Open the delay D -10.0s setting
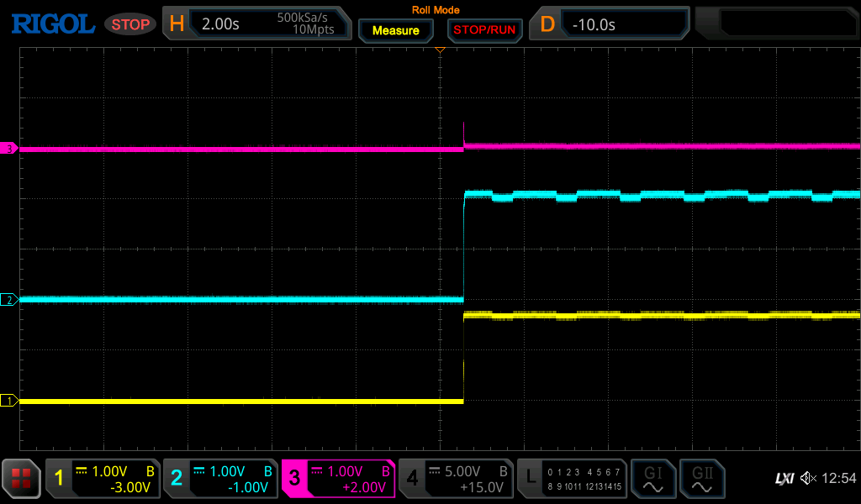 coord(610,24)
